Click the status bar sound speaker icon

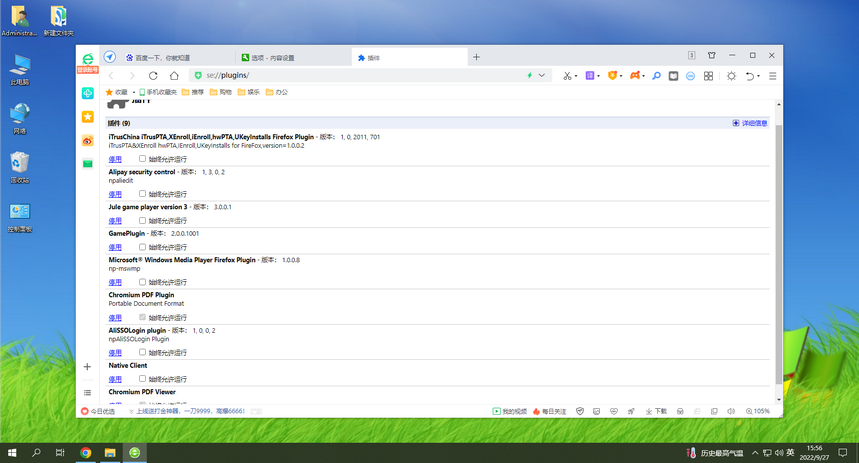pyautogui.click(x=731, y=411)
